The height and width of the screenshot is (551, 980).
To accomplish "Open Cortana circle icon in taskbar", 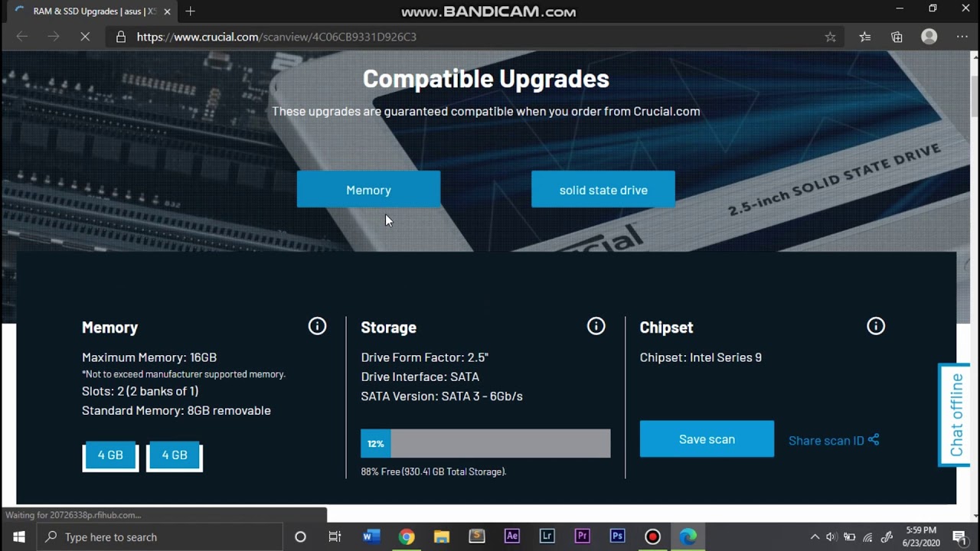I will click(x=300, y=536).
